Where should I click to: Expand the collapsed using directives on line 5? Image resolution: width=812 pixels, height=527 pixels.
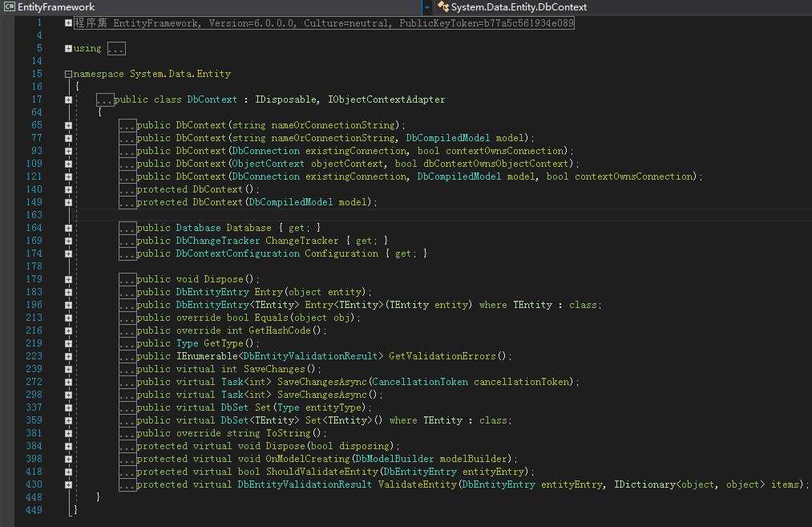[68, 48]
